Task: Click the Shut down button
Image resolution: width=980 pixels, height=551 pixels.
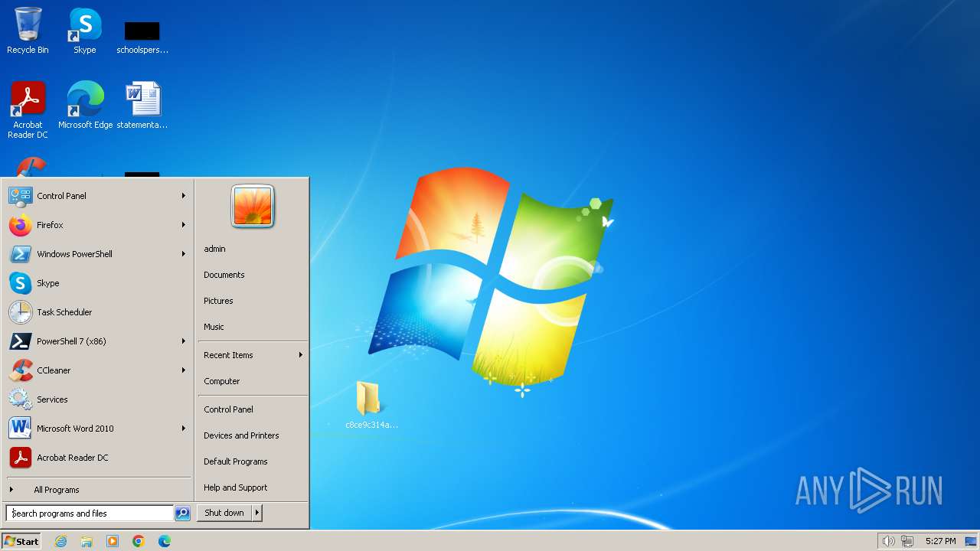Action: [224, 513]
